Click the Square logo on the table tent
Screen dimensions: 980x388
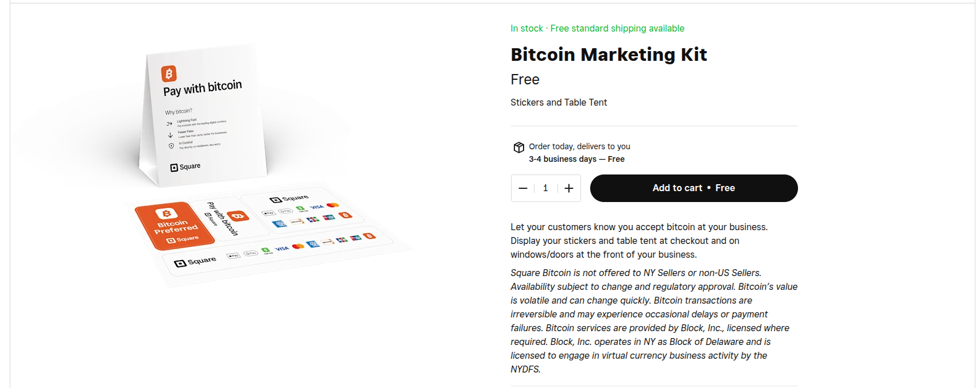pos(185,167)
